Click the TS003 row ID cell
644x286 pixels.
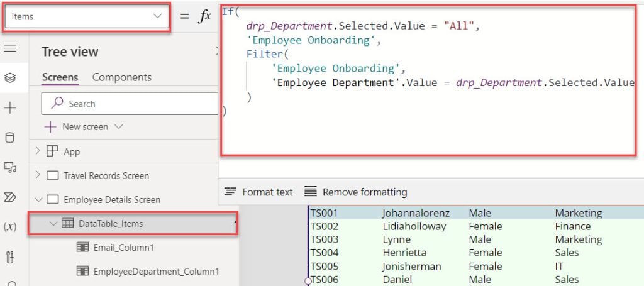click(324, 239)
